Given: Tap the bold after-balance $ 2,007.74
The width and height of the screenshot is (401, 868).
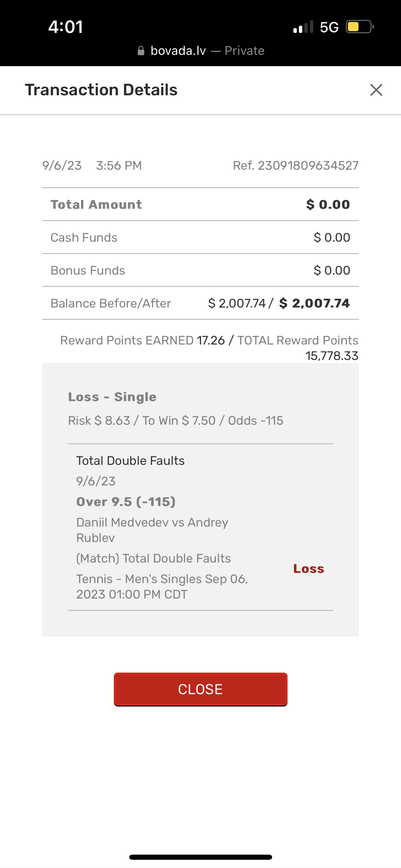Looking at the screenshot, I should pyautogui.click(x=314, y=303).
